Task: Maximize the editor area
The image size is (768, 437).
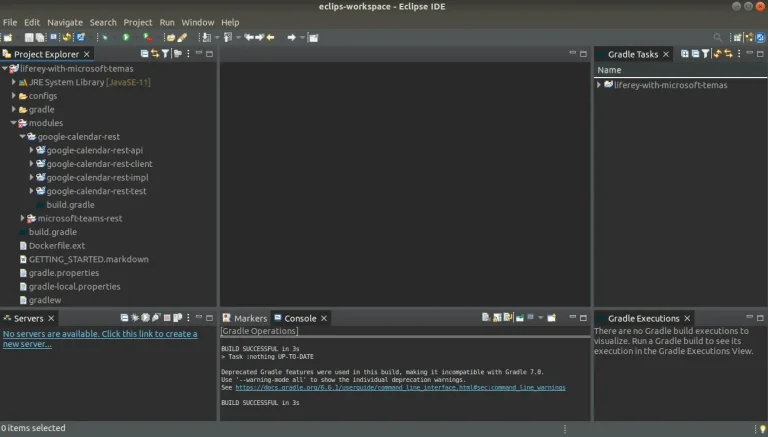Action: tap(583, 54)
